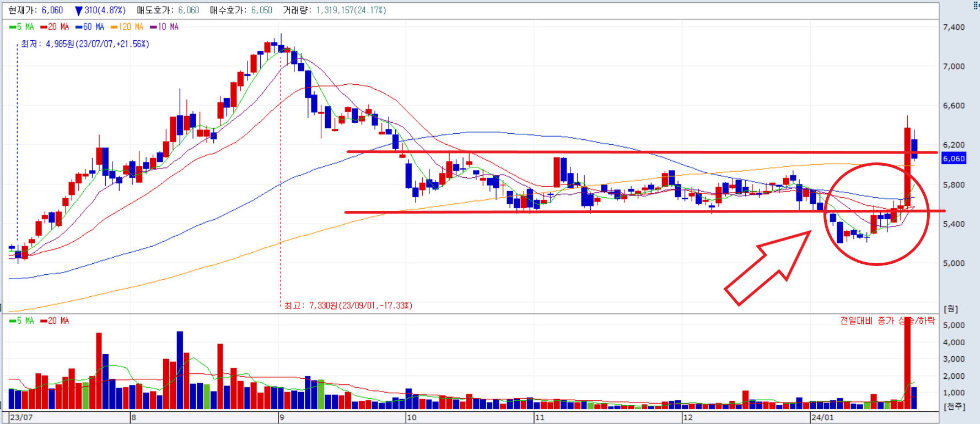The height and width of the screenshot is (424, 980).
Task: Click the month 12 date axis label
Action: point(688,417)
